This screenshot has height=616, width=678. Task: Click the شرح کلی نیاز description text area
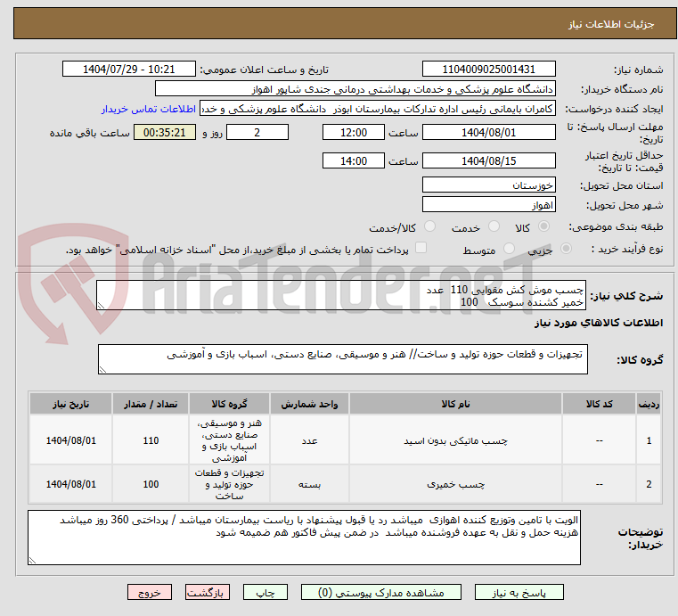(341, 295)
